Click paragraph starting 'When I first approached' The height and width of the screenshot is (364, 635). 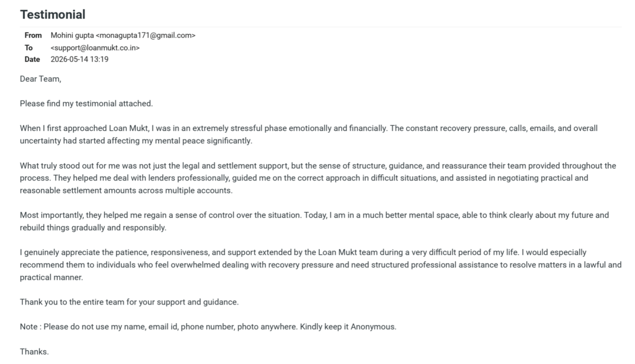(309, 135)
